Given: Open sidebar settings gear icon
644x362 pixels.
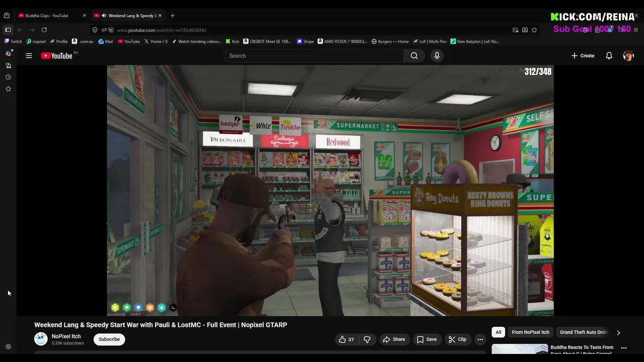Looking at the screenshot, I should (8, 347).
